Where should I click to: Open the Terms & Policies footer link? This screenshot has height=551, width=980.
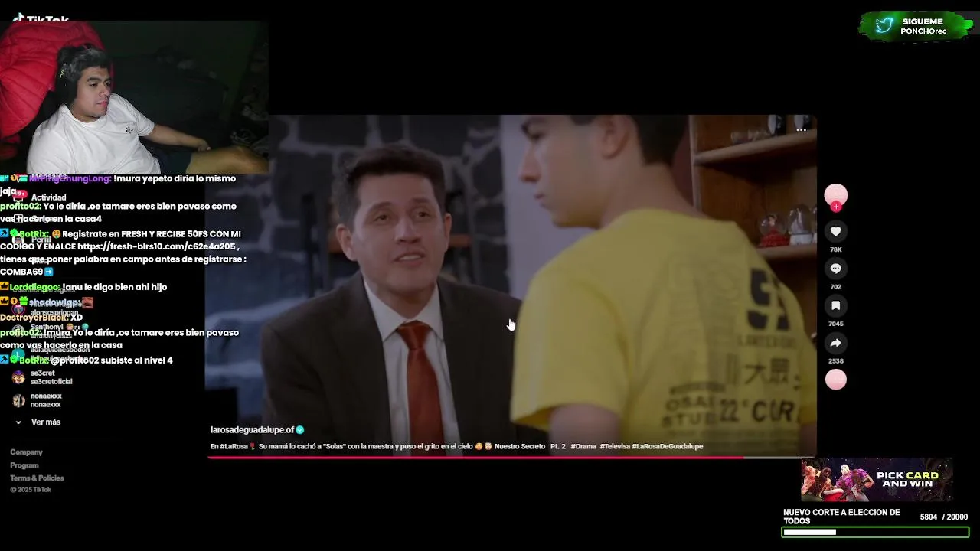pos(37,478)
